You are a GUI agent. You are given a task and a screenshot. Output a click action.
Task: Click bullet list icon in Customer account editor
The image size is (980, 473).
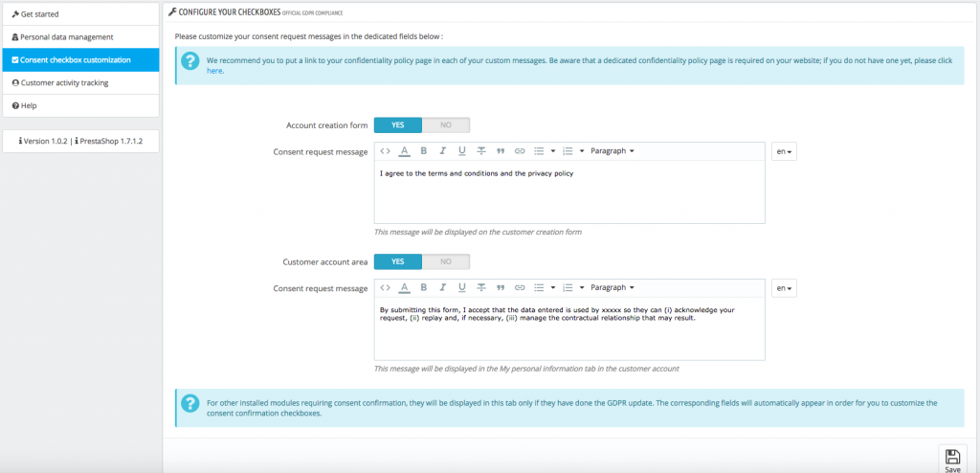539,288
